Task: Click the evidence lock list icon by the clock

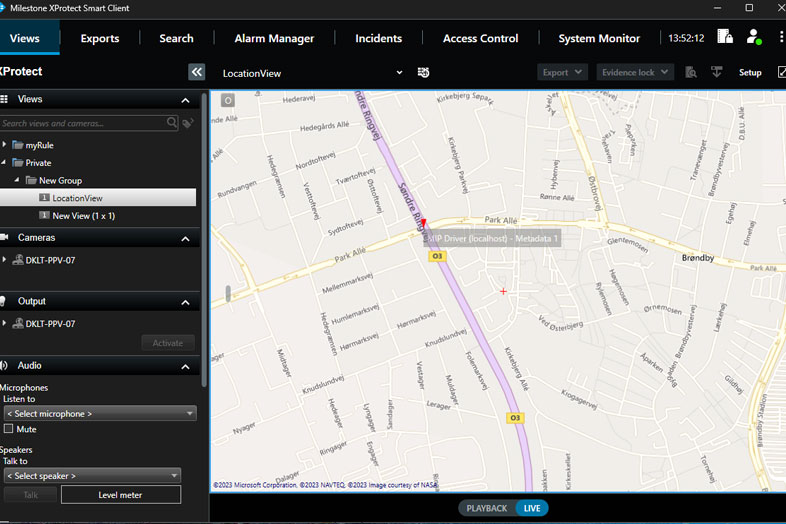Action: (725, 37)
